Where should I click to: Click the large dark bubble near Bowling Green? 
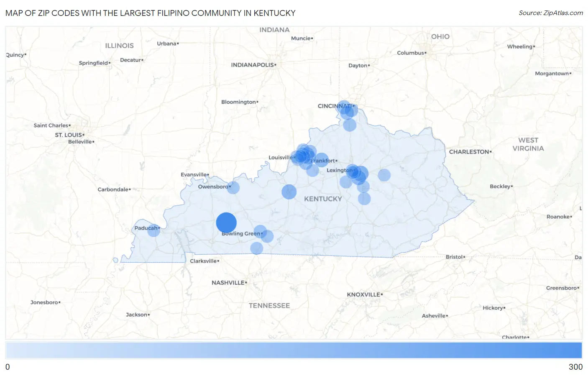(226, 223)
